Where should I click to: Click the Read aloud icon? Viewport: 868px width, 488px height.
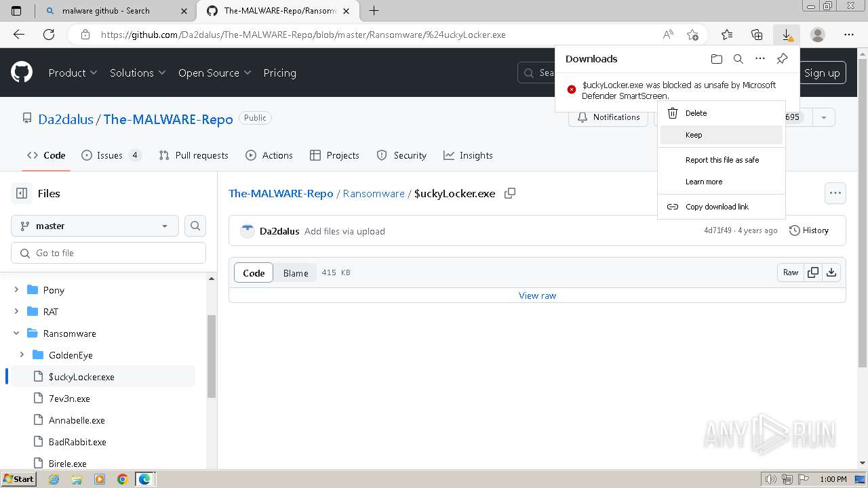click(668, 35)
